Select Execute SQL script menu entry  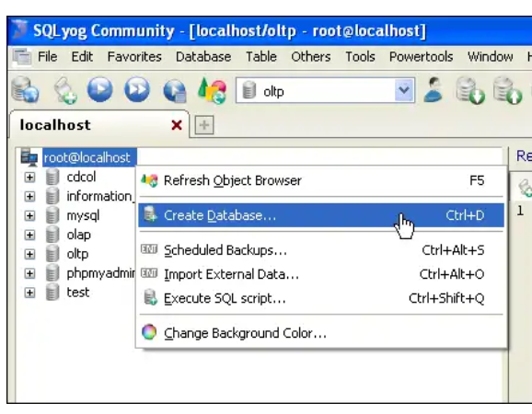[x=321, y=298]
